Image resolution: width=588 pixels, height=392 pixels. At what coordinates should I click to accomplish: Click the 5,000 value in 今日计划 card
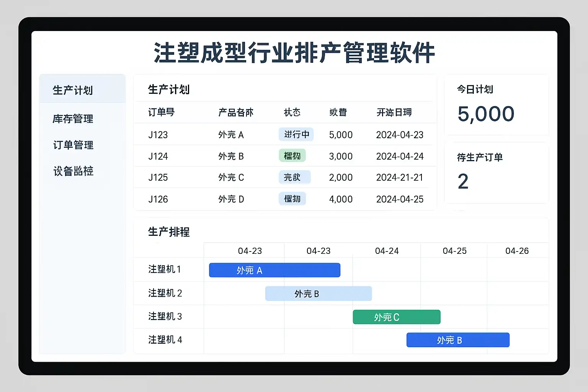coord(486,114)
